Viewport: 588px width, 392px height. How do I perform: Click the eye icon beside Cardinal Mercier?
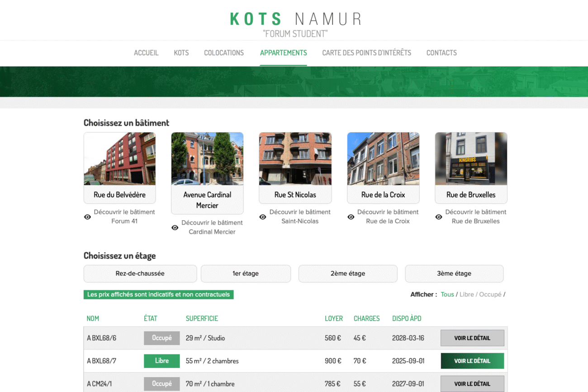(175, 227)
